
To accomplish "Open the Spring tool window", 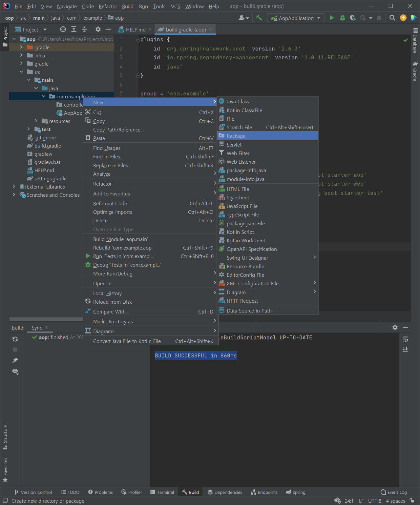I will pos(296,492).
